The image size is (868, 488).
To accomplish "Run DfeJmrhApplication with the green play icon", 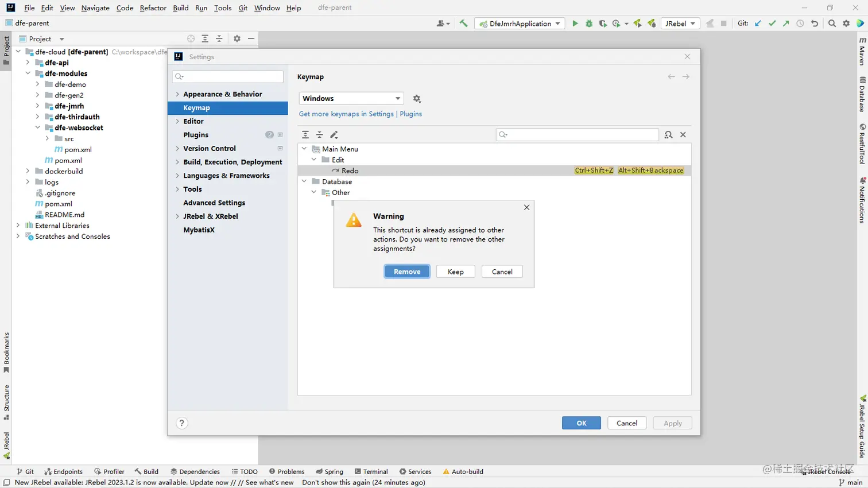I will (575, 24).
